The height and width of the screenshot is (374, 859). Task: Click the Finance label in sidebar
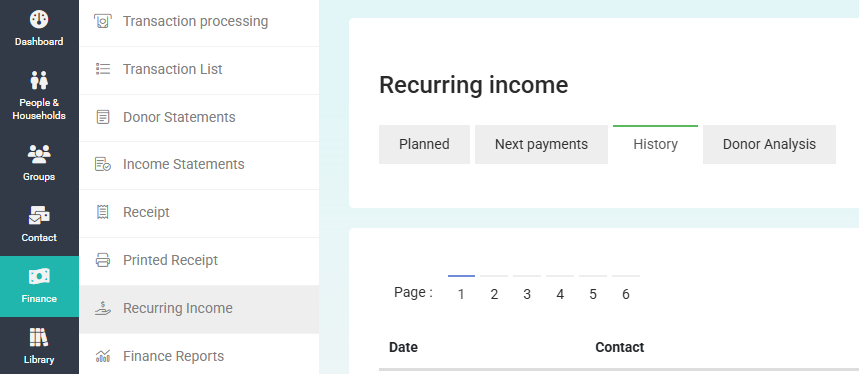(39, 299)
